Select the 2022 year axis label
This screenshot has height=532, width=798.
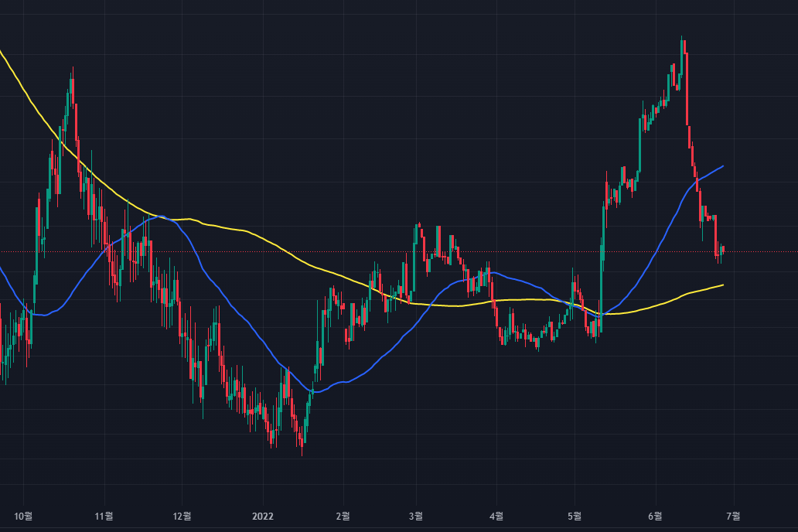[x=263, y=517]
